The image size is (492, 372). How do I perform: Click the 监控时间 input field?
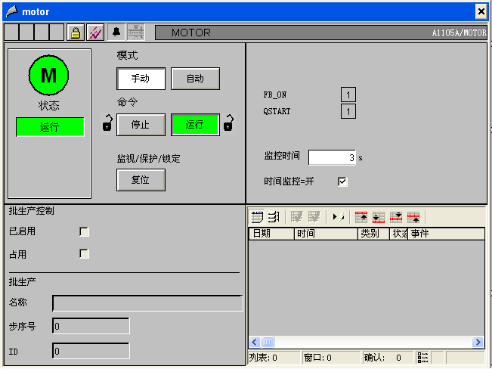[332, 158]
